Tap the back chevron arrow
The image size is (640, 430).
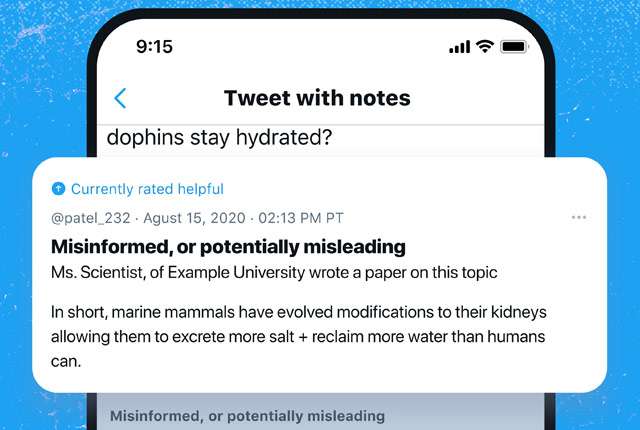coord(121,98)
